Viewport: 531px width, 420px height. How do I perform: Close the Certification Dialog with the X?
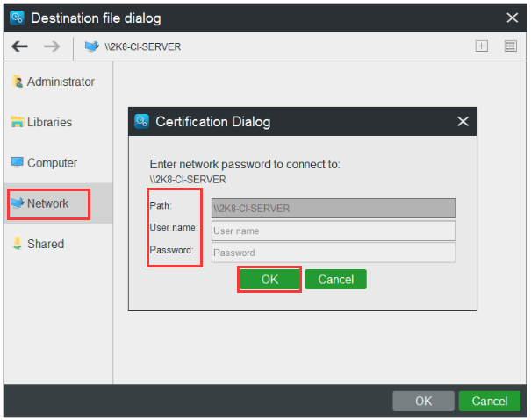[463, 122]
